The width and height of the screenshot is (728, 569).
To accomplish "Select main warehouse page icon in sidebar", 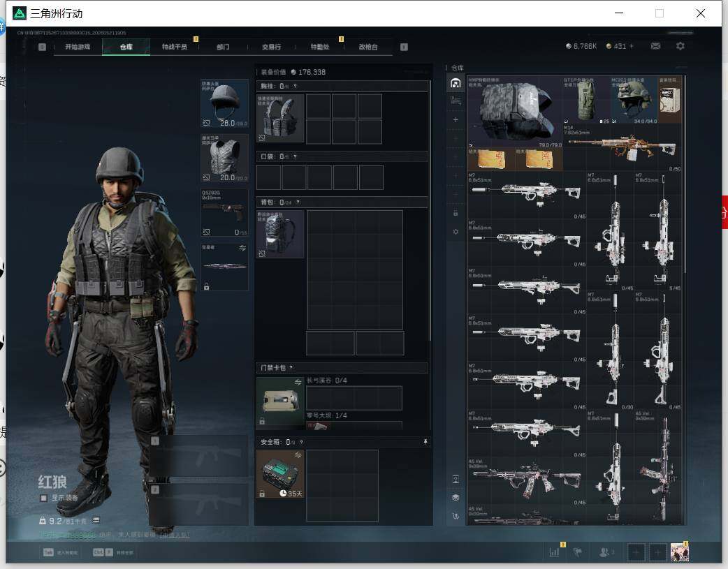I will pos(456,83).
